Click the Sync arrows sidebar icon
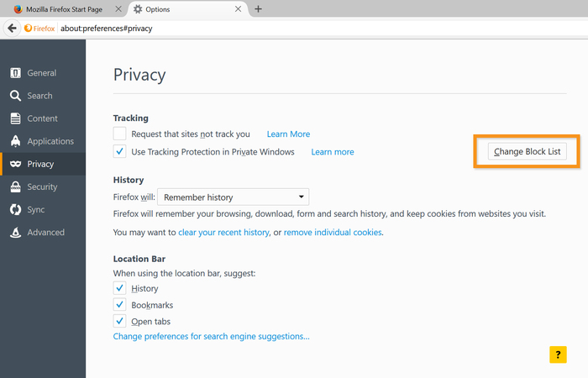Viewport: 588px width, 378px height. point(16,209)
